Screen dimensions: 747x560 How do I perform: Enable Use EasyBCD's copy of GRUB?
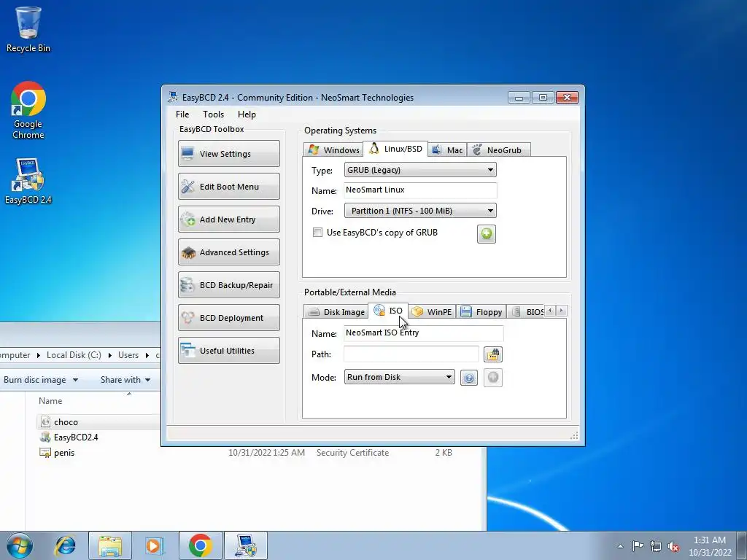(x=317, y=233)
